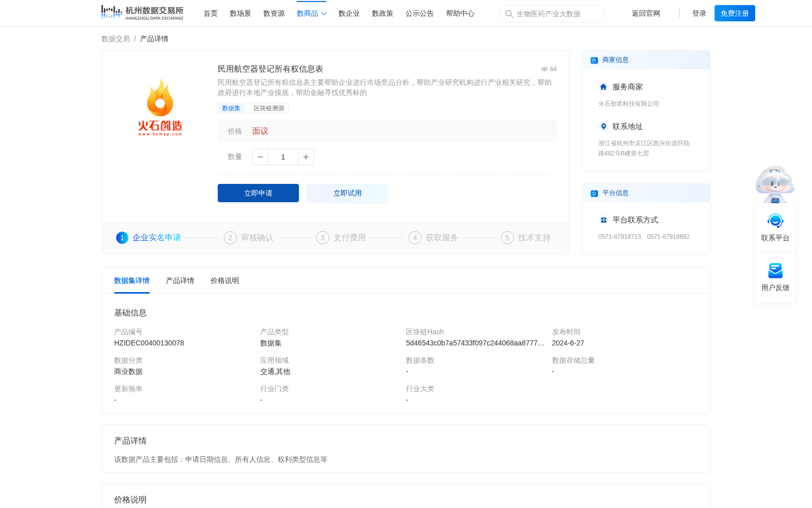Click the eye view-count icon

[x=545, y=69]
